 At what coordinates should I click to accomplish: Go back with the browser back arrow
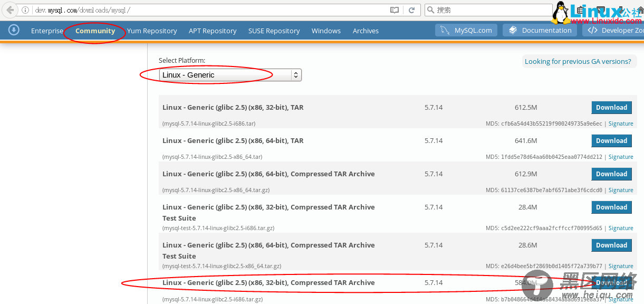[x=10, y=10]
